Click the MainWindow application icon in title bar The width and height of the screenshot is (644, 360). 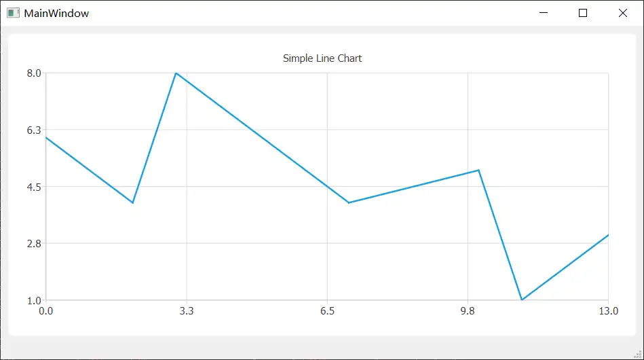tap(13, 13)
